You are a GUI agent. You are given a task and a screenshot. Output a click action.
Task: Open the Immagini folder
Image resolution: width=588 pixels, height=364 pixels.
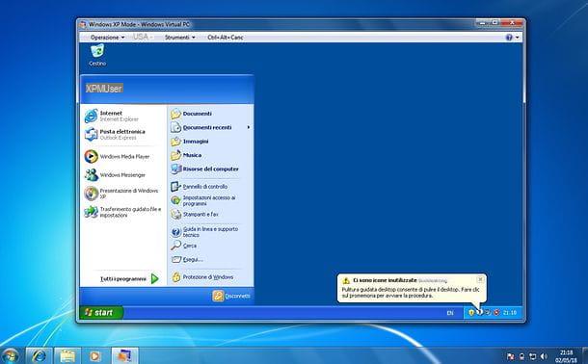[x=189, y=142]
